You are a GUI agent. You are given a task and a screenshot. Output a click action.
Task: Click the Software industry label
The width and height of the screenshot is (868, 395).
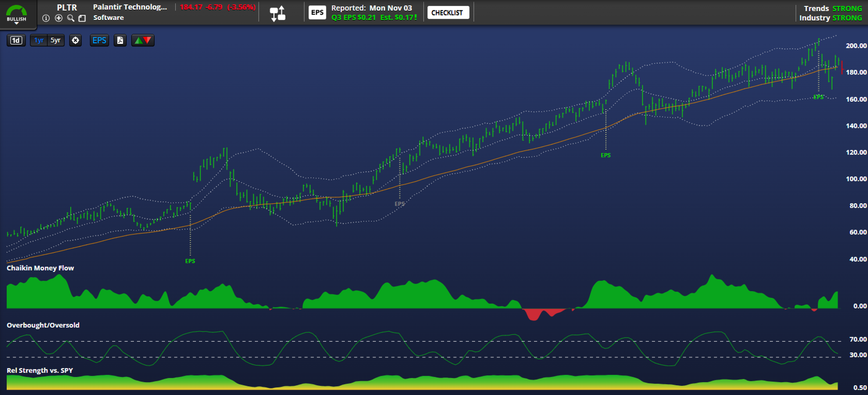click(108, 18)
